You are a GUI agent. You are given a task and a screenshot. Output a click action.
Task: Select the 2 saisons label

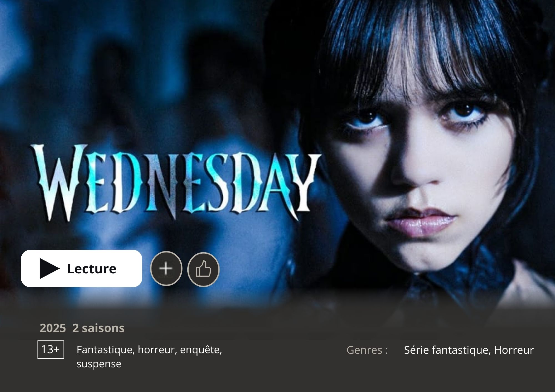tap(98, 328)
